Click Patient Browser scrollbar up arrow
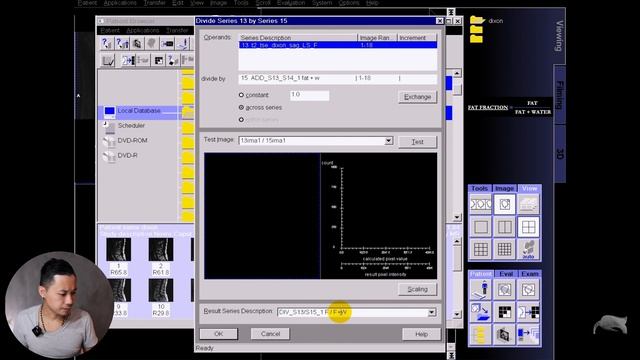The width and height of the screenshot is (640, 360). (x=457, y=73)
